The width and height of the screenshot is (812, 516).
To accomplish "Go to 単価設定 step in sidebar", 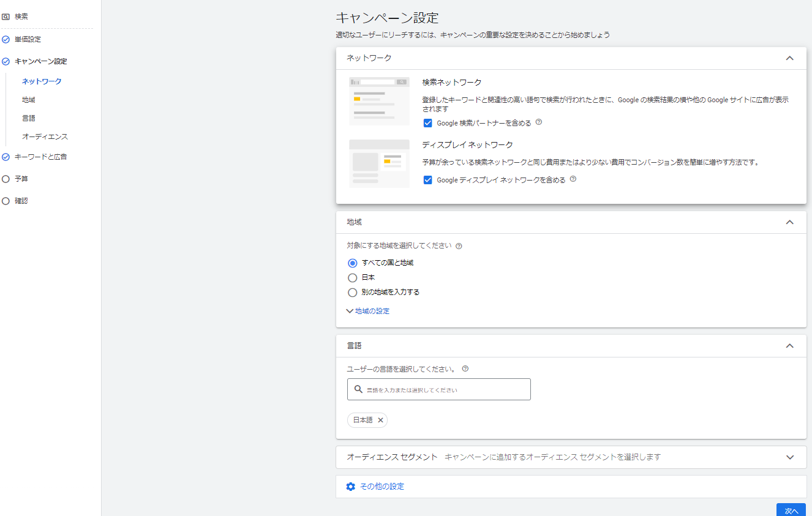I will (28, 39).
